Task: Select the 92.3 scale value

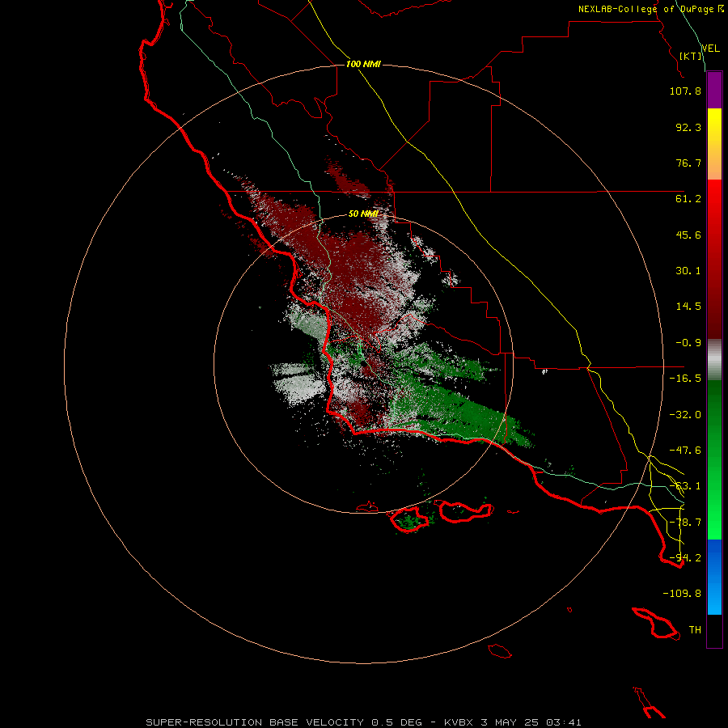Action: tap(688, 127)
